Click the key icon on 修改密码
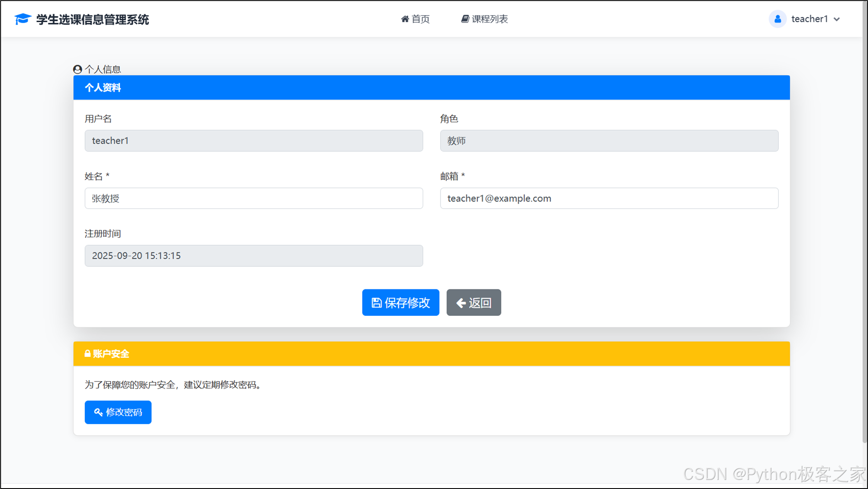868x489 pixels. pyautogui.click(x=98, y=412)
